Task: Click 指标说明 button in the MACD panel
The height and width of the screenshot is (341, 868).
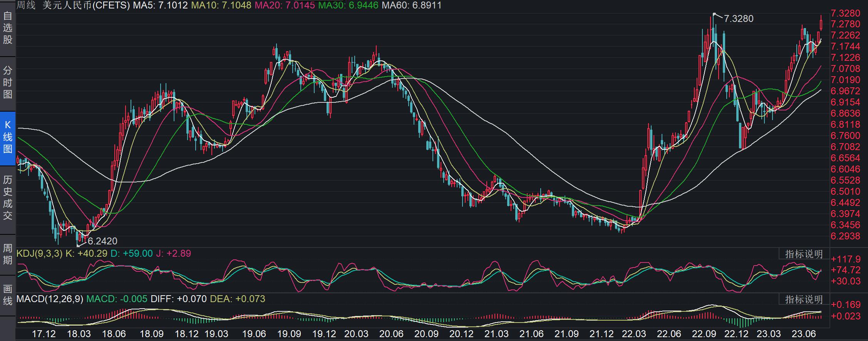Action: pos(804,299)
